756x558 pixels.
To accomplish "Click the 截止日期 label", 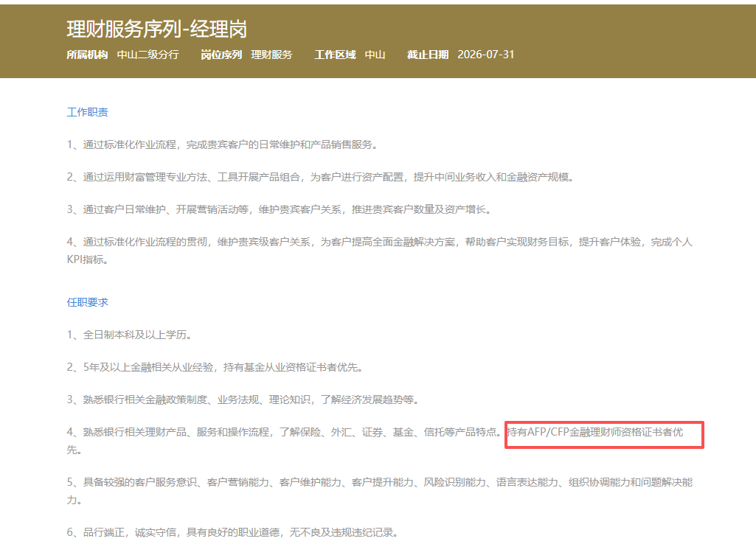I will [428, 55].
